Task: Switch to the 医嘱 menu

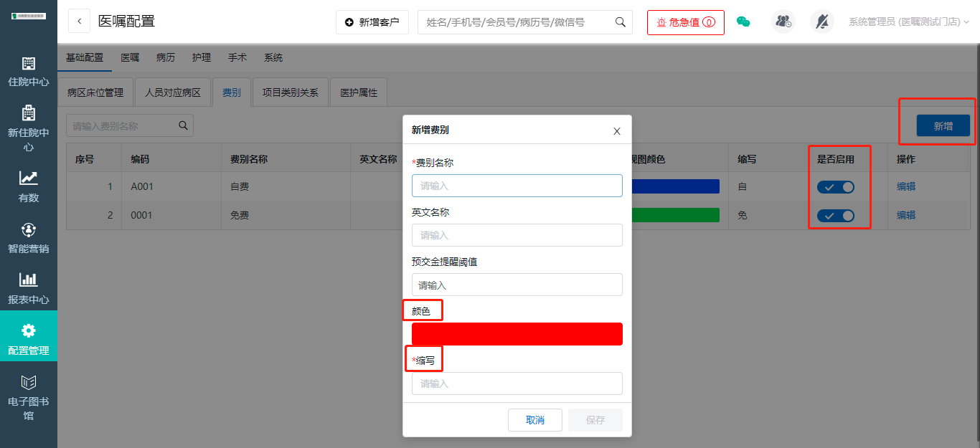Action: point(130,58)
